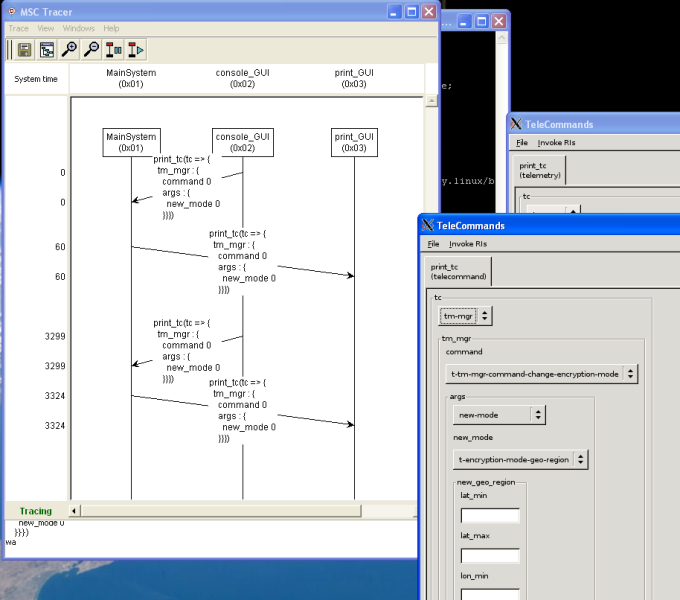Open File menu in front TeleCommands window
680x600 pixels.
pyautogui.click(x=433, y=244)
